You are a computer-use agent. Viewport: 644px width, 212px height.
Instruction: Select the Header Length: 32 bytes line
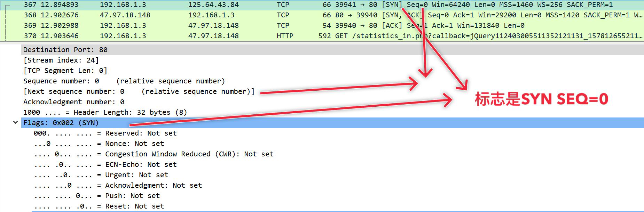[x=332, y=112]
